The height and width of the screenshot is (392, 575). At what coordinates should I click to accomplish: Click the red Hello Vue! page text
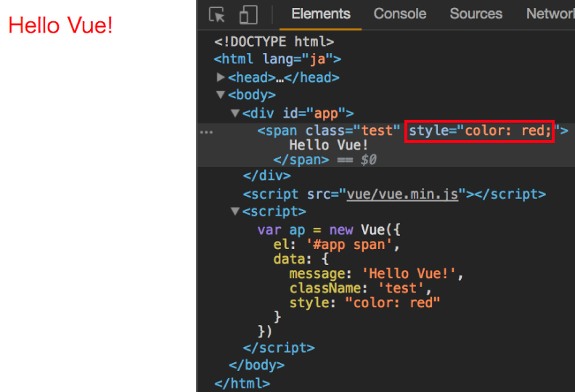point(60,25)
